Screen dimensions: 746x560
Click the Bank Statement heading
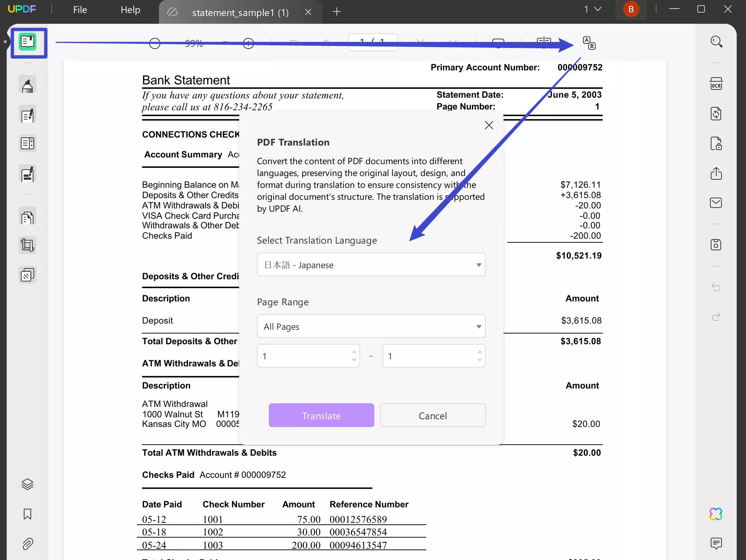(x=186, y=80)
